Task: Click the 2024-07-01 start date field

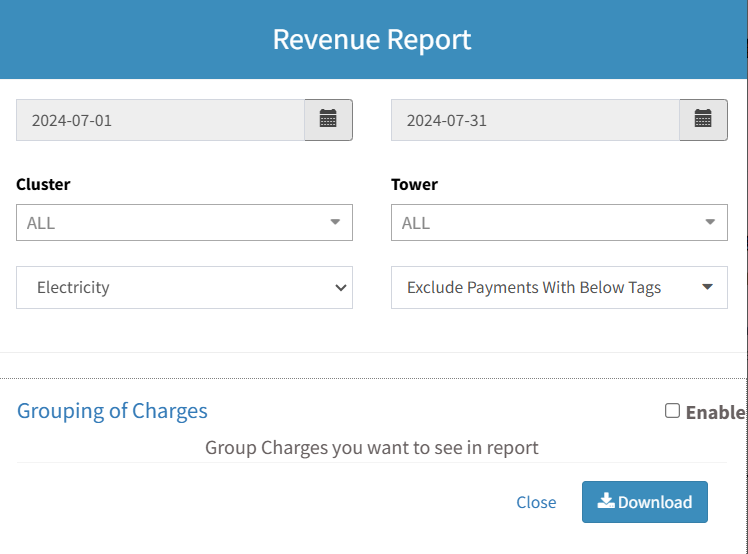Action: click(160, 120)
